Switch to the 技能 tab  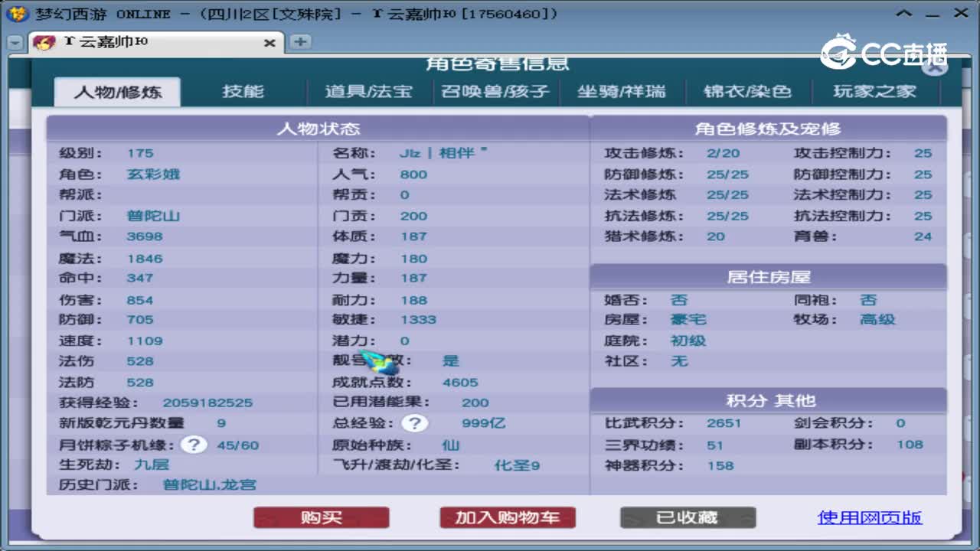243,92
